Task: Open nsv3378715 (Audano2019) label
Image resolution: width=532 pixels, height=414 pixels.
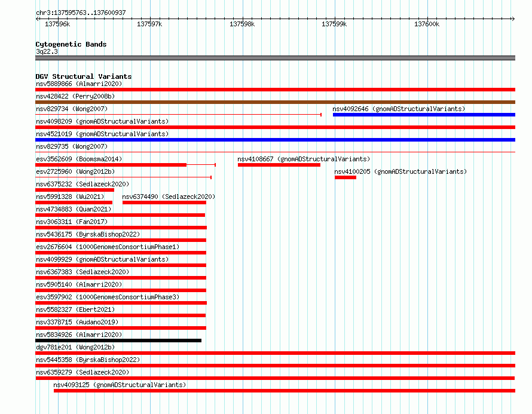Action: (77, 322)
